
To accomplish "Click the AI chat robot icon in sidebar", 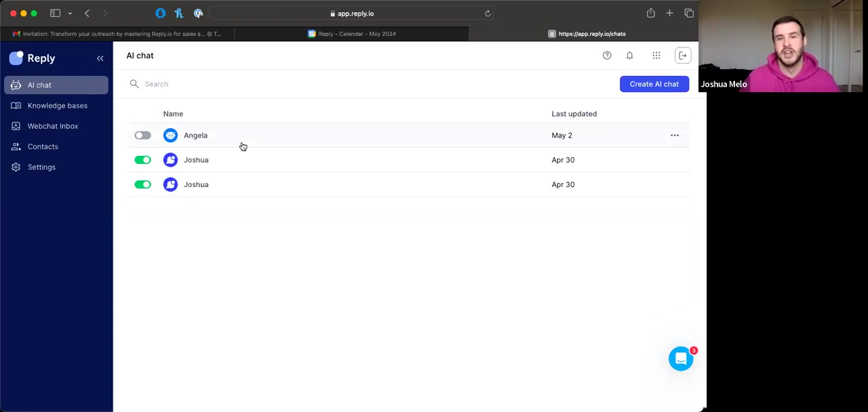I will point(16,85).
